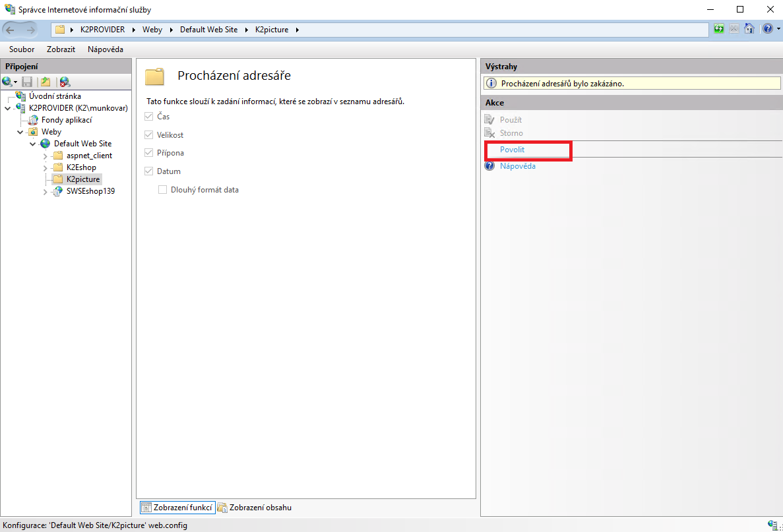The height and width of the screenshot is (532, 783).
Task: Select Fondy aplikací in the tree
Action: (x=67, y=120)
